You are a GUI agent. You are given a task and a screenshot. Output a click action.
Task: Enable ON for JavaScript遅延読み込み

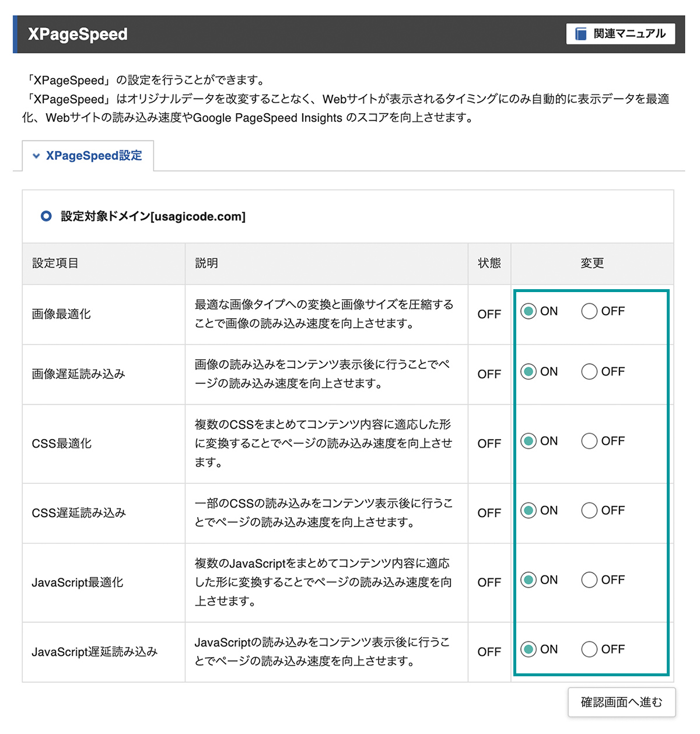click(x=528, y=649)
